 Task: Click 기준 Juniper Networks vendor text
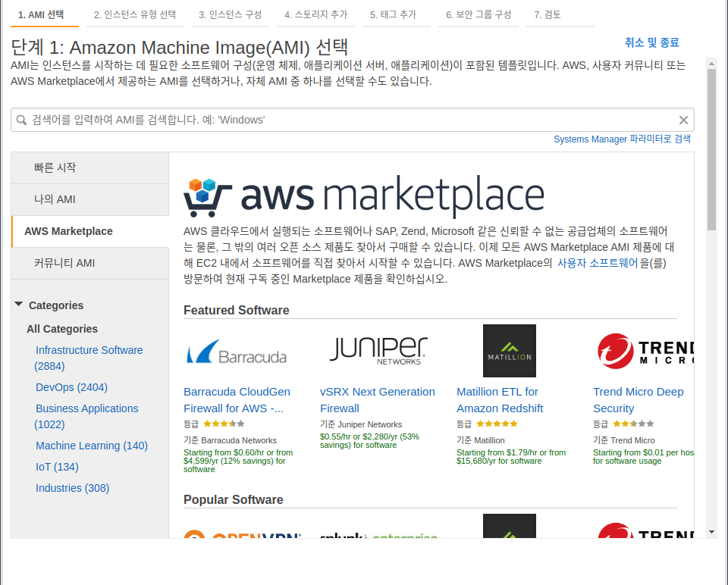[361, 424]
